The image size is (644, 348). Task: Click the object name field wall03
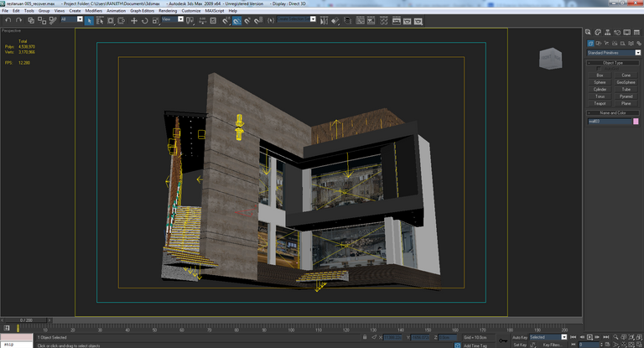coord(610,122)
